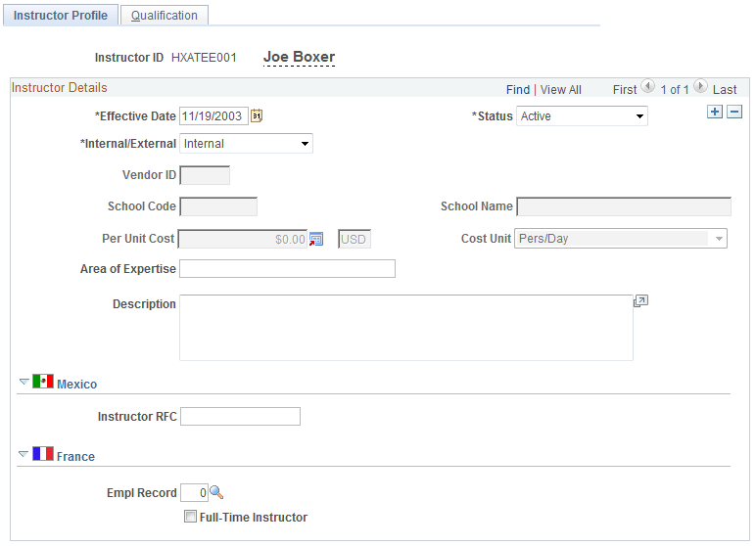Focus the Effective Date field
Image resolution: width=756 pixels, height=546 pixels.
[213, 116]
